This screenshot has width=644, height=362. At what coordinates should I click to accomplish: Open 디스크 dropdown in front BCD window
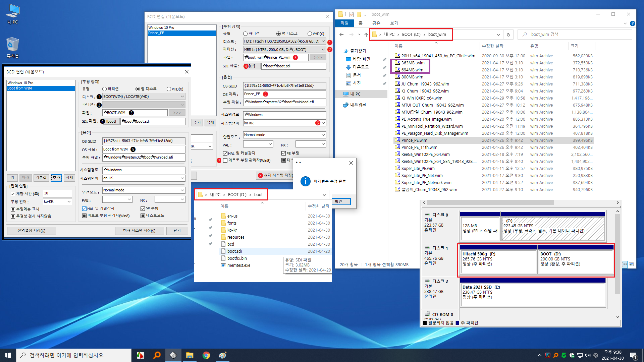coord(144,97)
